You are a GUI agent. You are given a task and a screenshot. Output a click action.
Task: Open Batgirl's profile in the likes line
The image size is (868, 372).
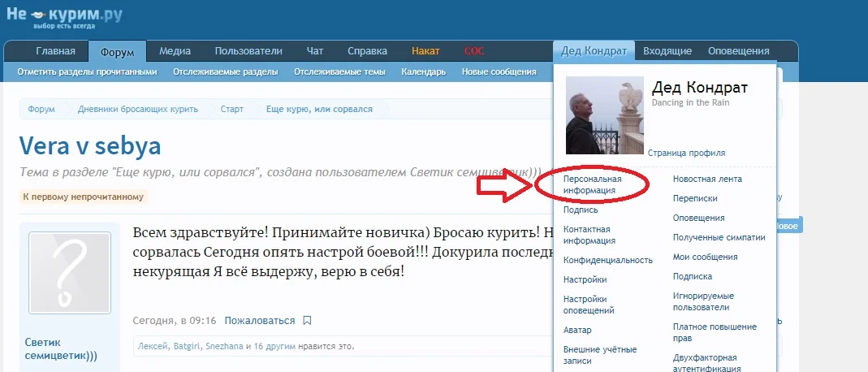coord(187,347)
